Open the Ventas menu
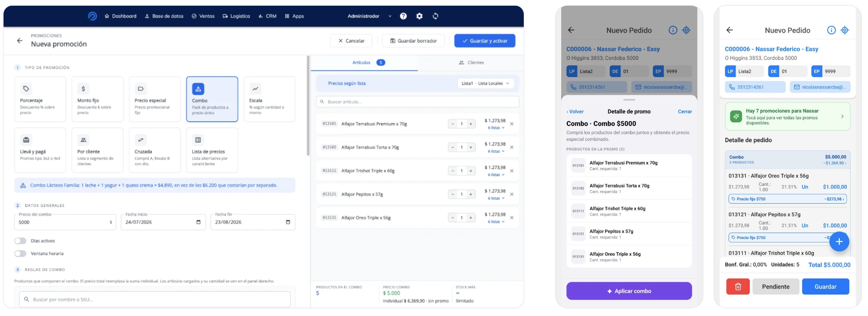 pos(203,16)
